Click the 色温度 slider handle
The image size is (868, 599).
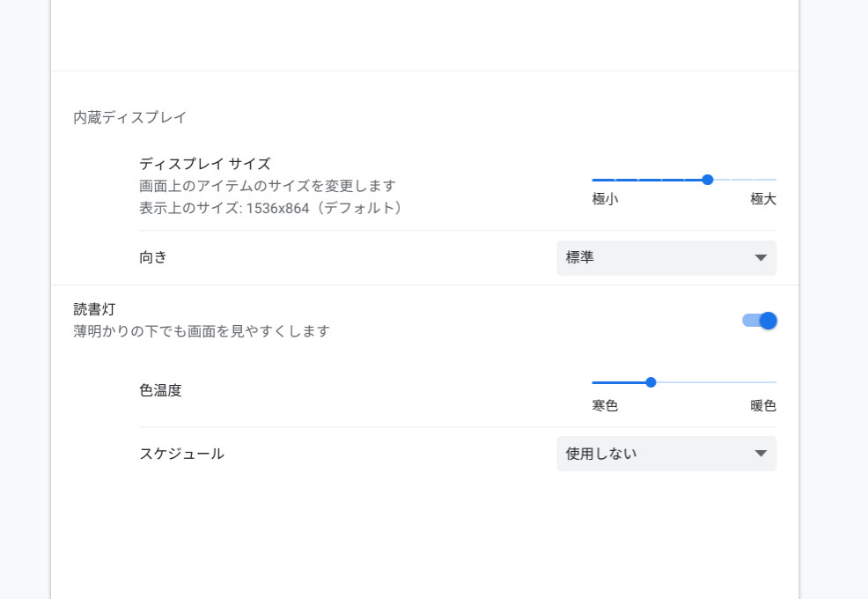click(651, 382)
